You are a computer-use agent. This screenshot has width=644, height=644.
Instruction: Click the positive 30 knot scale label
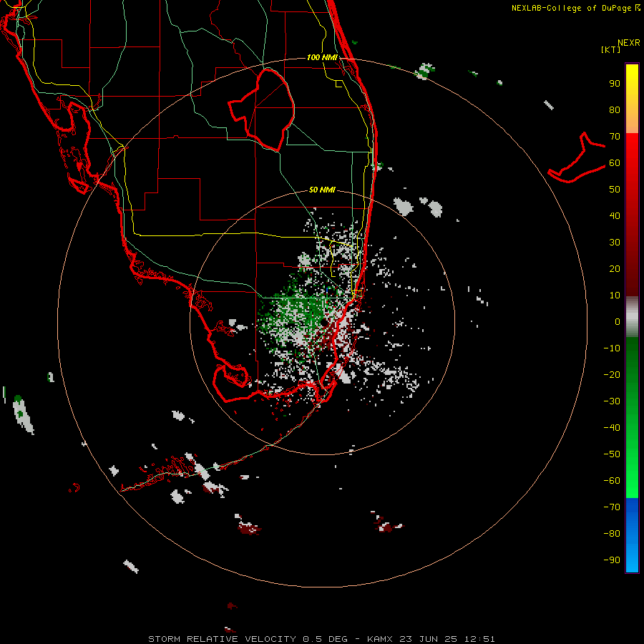[x=615, y=243]
